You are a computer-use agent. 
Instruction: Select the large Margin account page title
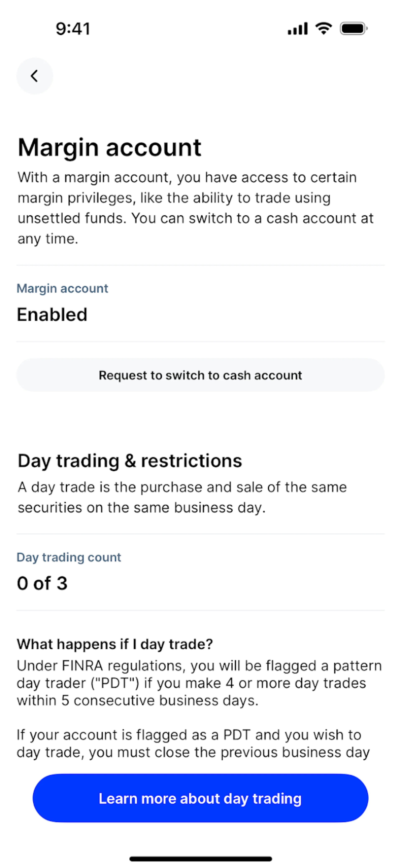[x=109, y=148]
